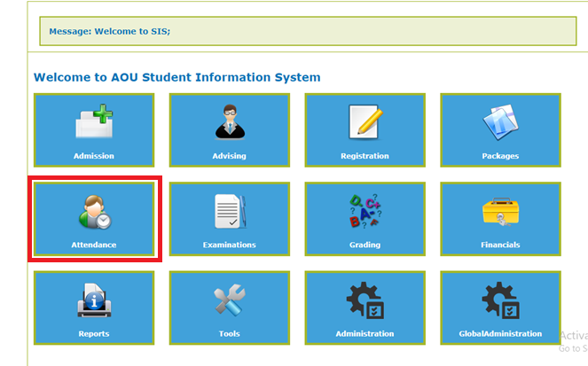Open the Financials cash box tile

pos(500,219)
